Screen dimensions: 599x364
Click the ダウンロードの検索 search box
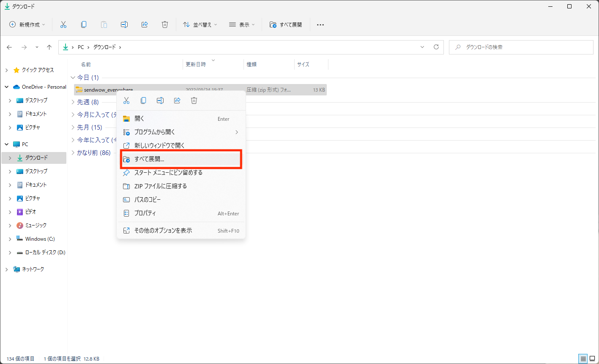(521, 47)
